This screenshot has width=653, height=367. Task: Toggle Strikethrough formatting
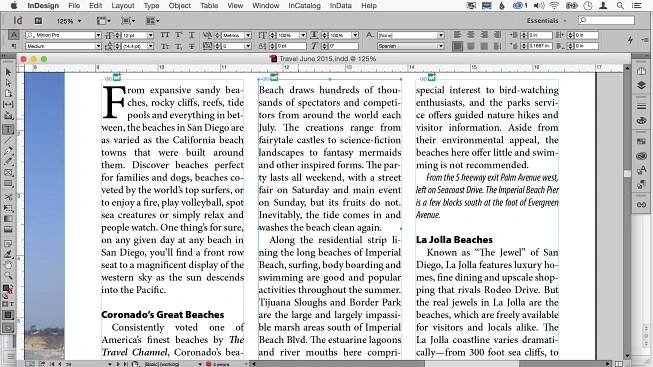click(x=192, y=46)
